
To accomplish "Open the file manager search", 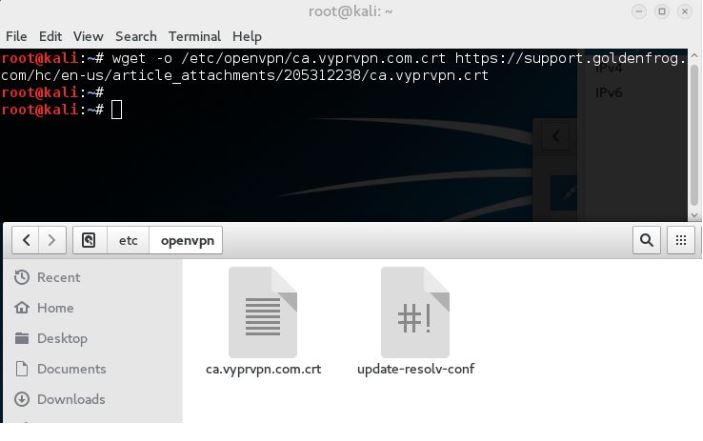I will tap(646, 240).
